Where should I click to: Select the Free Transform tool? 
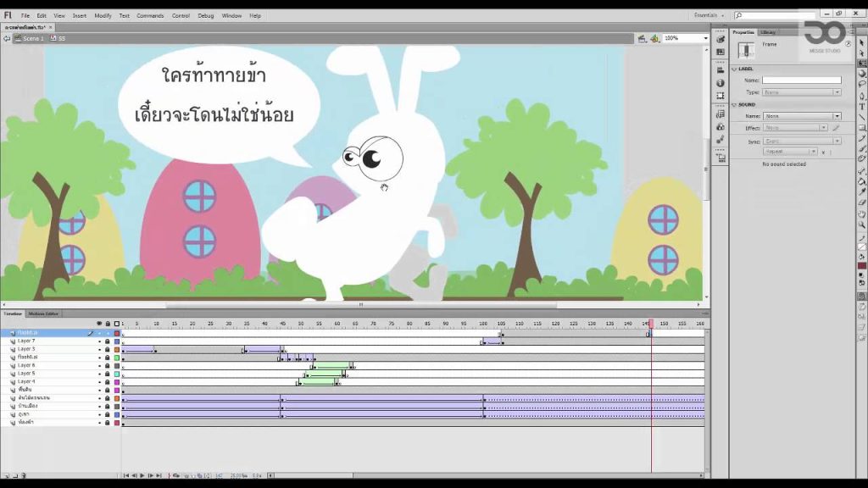[862, 63]
